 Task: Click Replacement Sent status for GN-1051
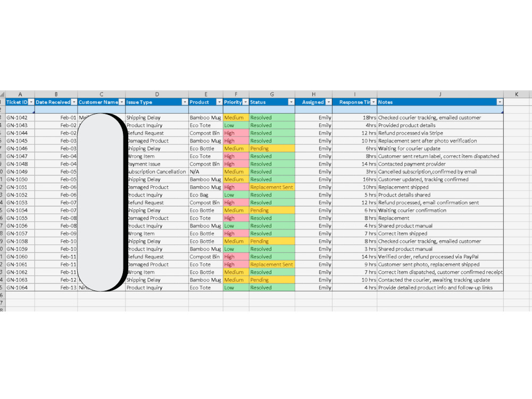pos(272,187)
